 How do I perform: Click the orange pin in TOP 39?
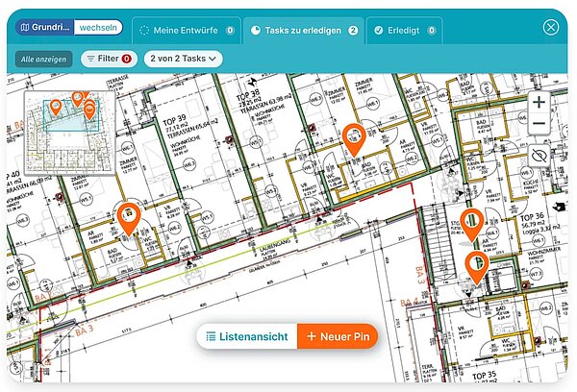click(128, 217)
